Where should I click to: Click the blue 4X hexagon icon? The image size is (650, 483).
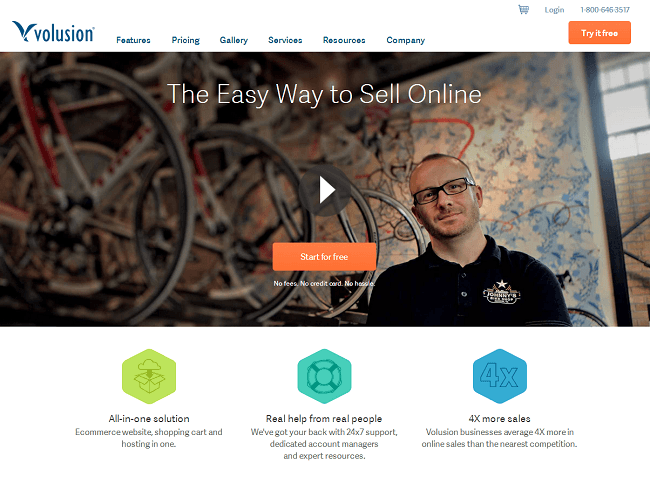(500, 376)
